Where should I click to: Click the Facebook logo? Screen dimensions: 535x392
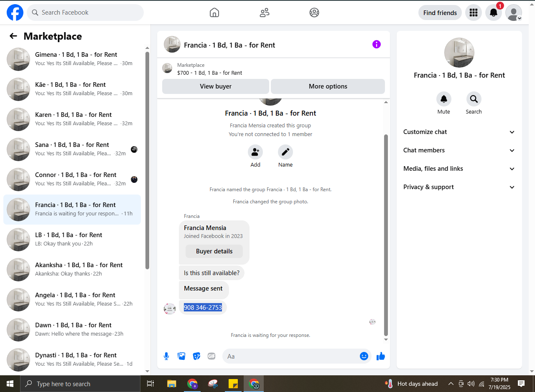15,13
